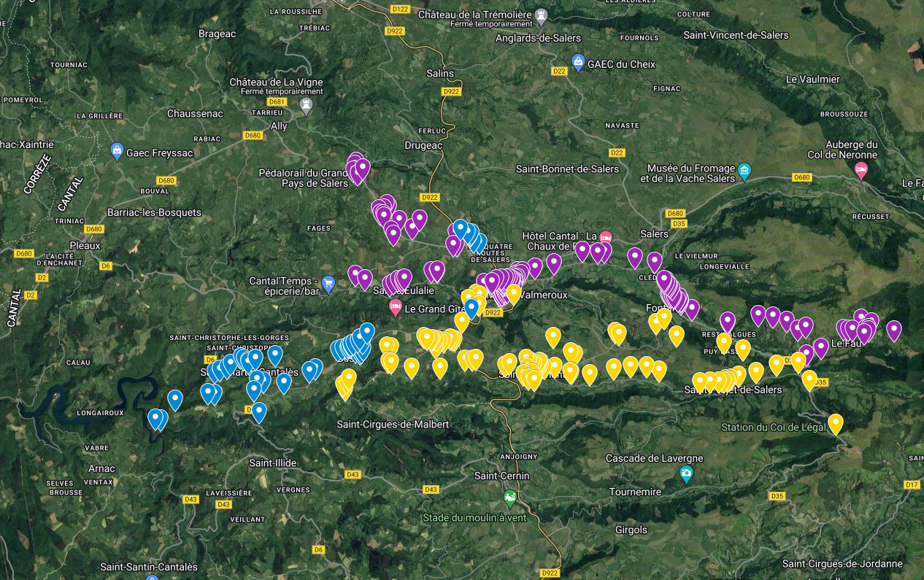Select the Station du Col de Légal label

[x=773, y=427]
